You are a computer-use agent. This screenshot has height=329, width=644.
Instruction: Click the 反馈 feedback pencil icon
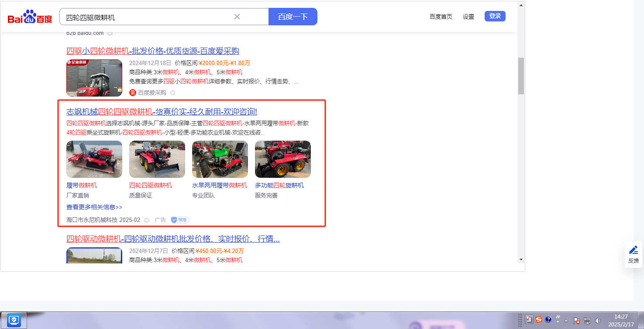click(633, 250)
